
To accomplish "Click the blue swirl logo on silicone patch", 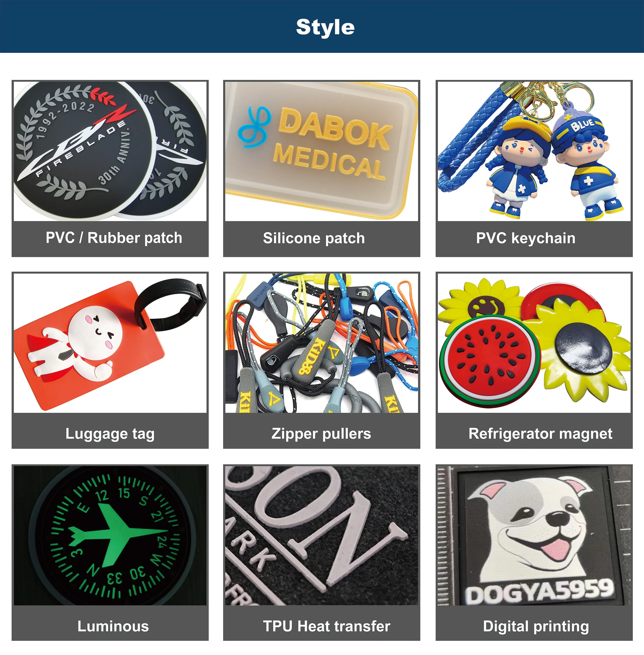I will [254, 128].
